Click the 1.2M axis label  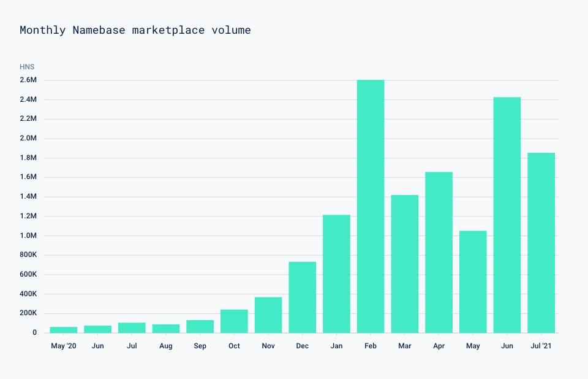pos(28,216)
